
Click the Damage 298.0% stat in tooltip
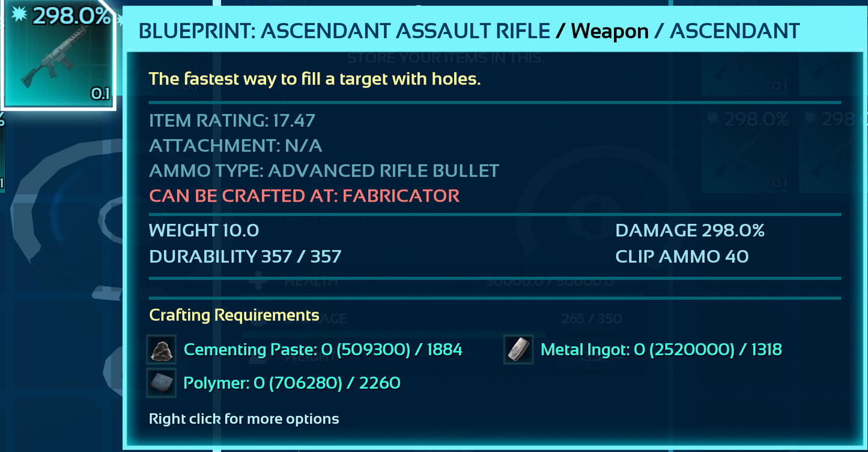[x=690, y=231]
